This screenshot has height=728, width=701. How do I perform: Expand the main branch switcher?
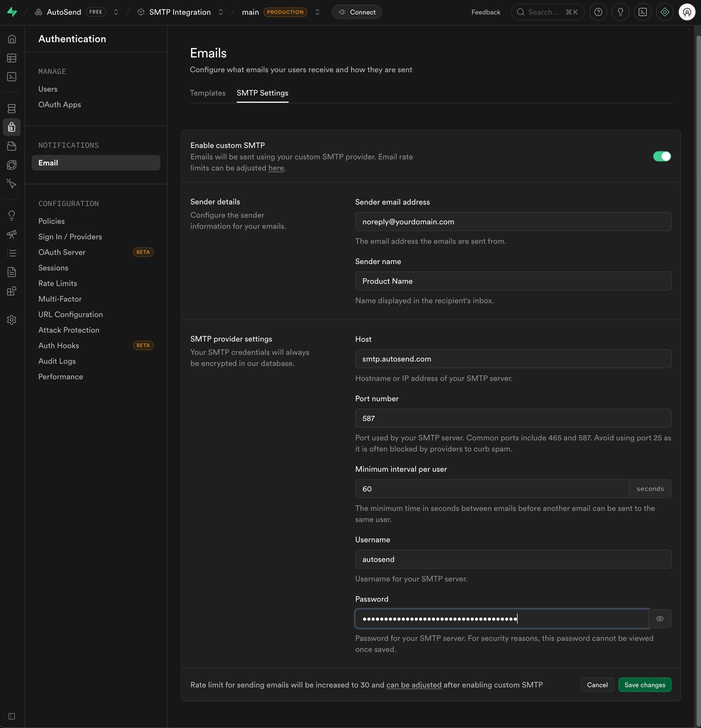click(317, 12)
